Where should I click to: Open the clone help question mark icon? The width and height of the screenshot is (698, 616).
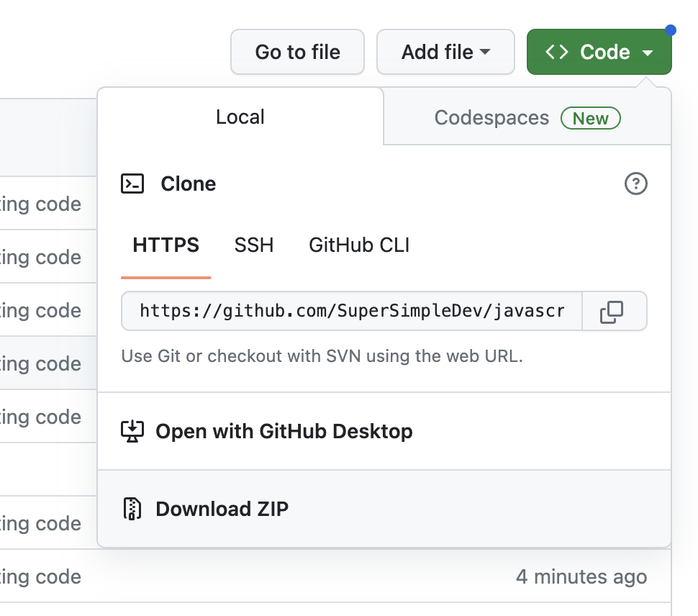pyautogui.click(x=634, y=184)
